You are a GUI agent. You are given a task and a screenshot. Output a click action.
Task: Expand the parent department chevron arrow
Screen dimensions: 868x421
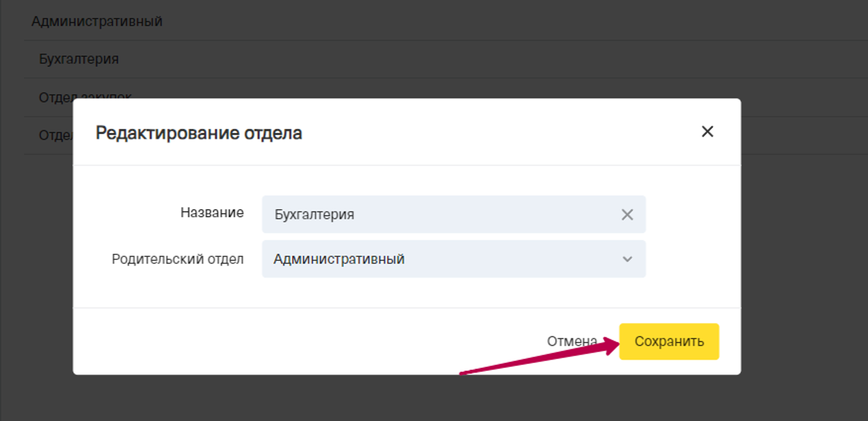627,259
